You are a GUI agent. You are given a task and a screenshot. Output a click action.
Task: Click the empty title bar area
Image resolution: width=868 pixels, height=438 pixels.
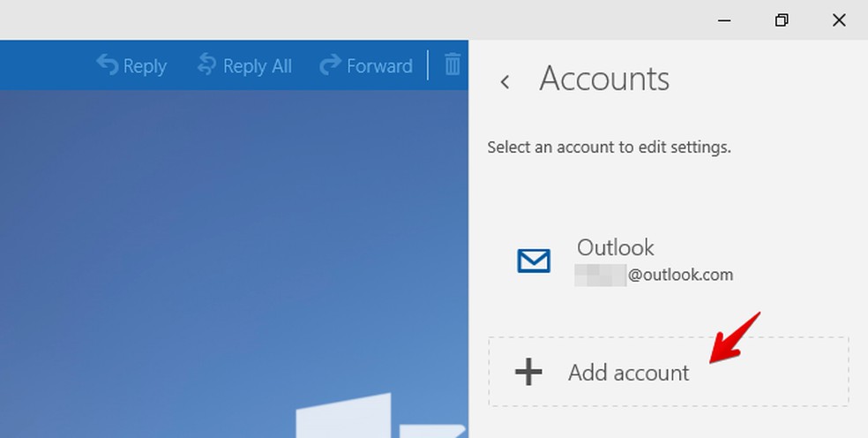(353, 19)
